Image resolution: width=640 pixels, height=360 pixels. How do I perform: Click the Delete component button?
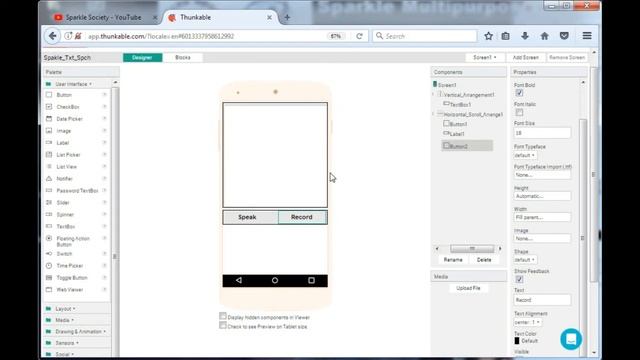(x=484, y=260)
